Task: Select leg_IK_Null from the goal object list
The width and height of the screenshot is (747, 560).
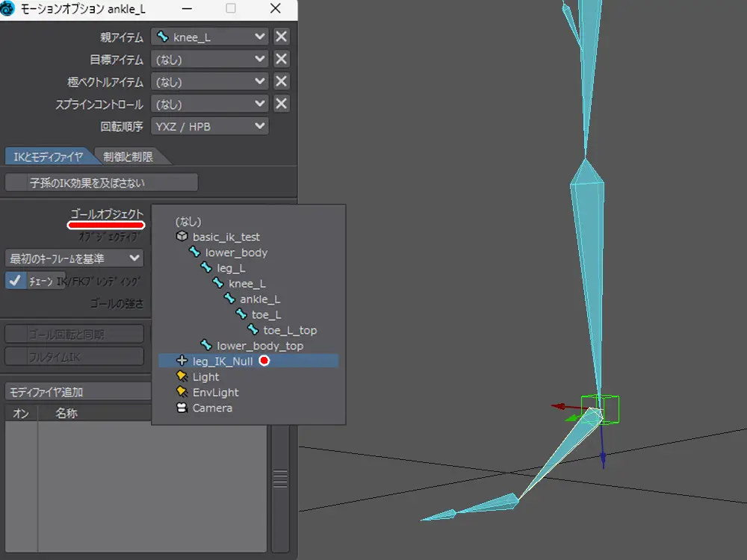Action: [223, 361]
